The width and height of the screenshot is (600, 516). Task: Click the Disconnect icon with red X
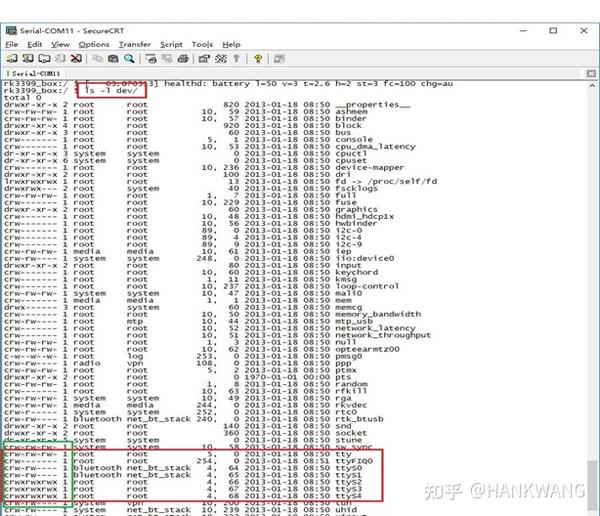[x=76, y=59]
